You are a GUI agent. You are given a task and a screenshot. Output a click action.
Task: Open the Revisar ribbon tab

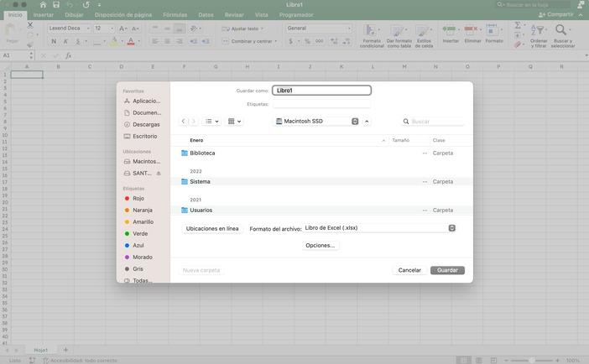[x=234, y=14]
